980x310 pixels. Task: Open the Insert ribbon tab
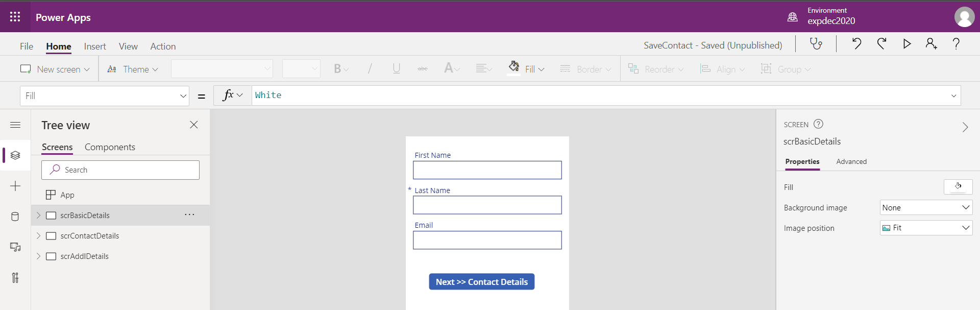click(x=95, y=46)
